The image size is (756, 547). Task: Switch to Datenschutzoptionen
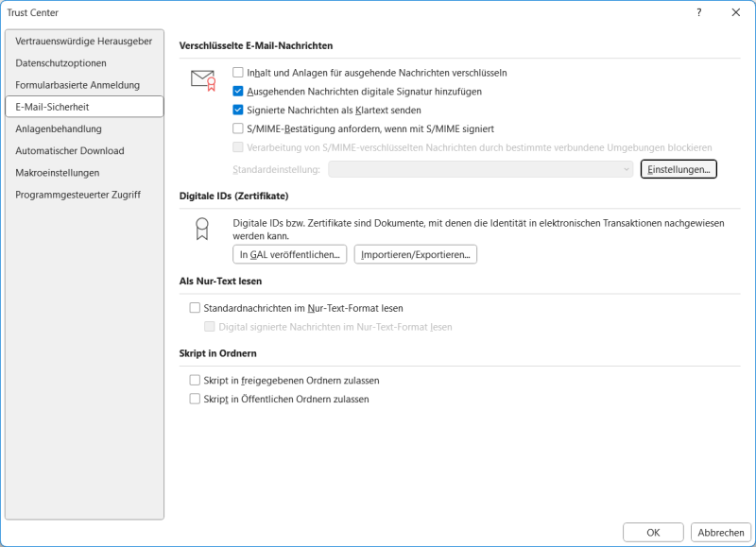(60, 63)
